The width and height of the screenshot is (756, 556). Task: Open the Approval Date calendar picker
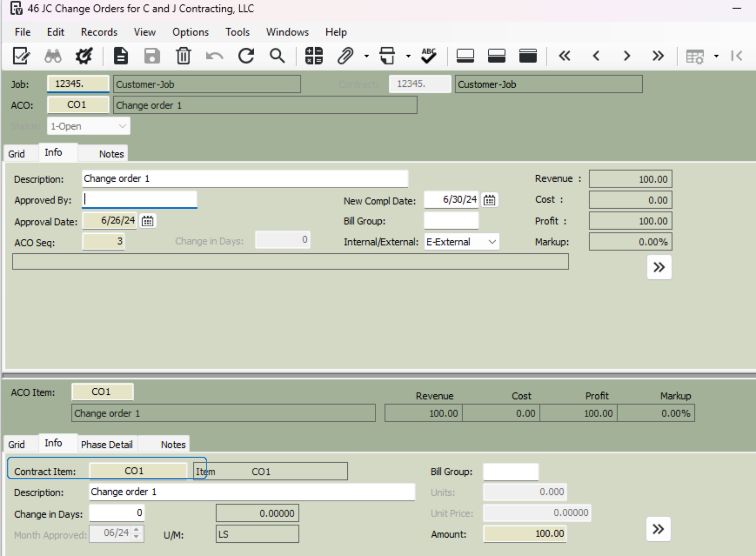147,221
